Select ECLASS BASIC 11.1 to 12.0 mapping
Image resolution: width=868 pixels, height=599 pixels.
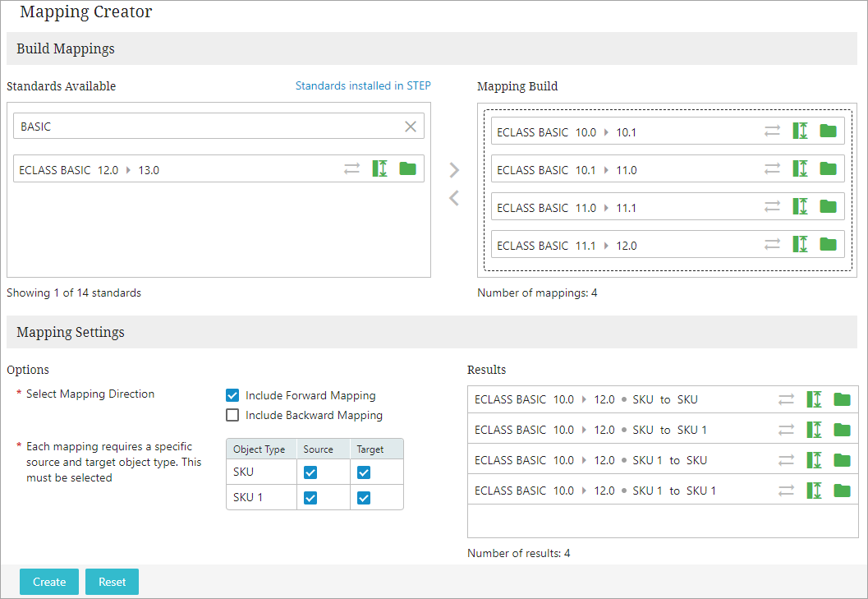pos(668,244)
